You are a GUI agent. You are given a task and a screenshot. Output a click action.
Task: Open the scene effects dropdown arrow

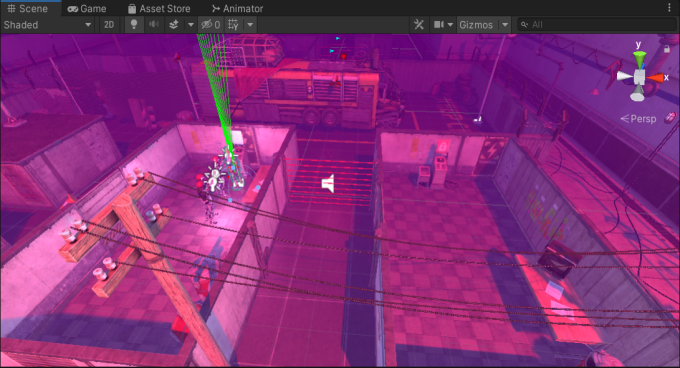pos(190,25)
